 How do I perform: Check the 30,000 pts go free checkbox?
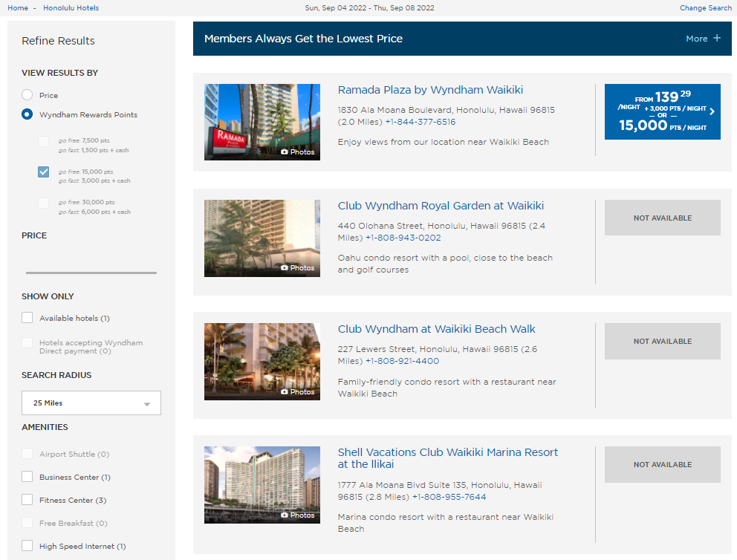[x=43, y=203]
